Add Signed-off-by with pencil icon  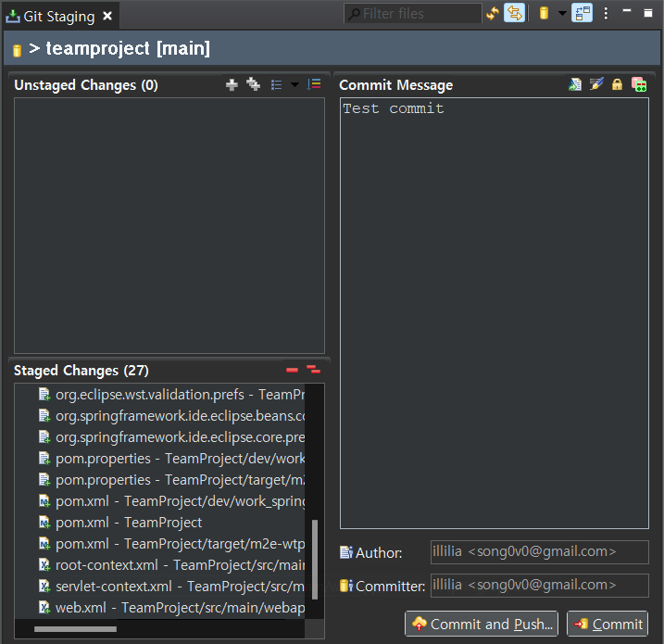point(596,84)
